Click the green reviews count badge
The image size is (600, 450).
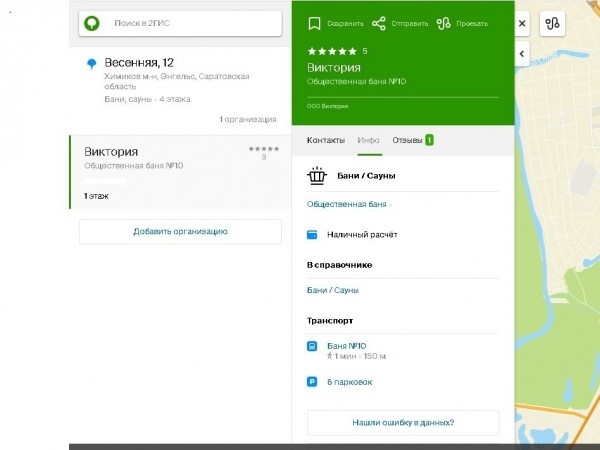click(x=429, y=140)
